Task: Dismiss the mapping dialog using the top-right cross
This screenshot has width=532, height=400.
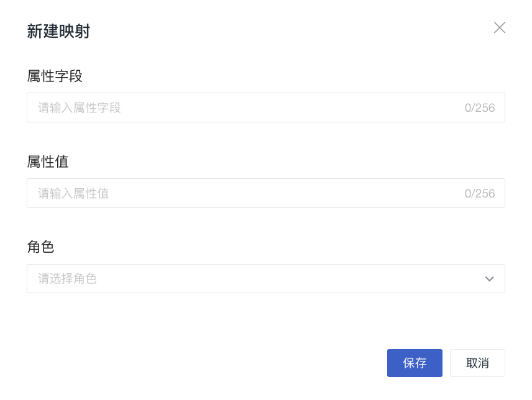Action: pyautogui.click(x=500, y=27)
